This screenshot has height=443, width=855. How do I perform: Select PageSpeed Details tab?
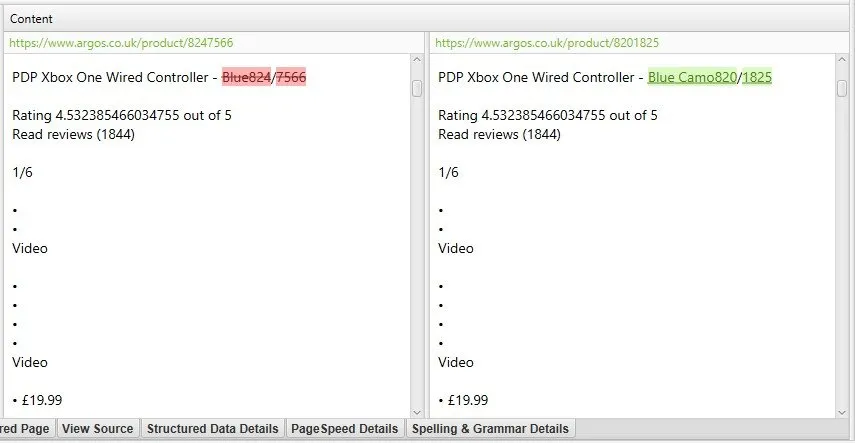pyautogui.click(x=345, y=429)
